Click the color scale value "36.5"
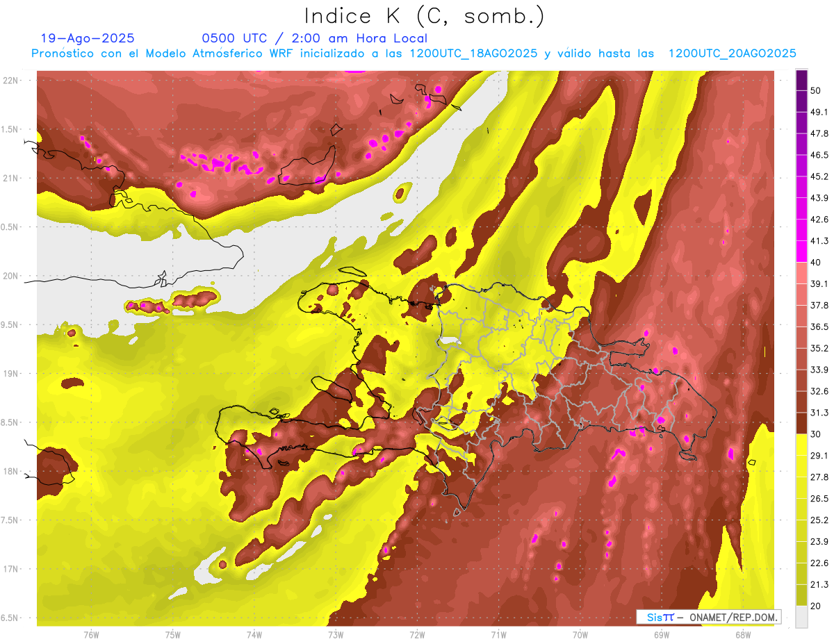The width and height of the screenshot is (834, 644). pos(819,327)
